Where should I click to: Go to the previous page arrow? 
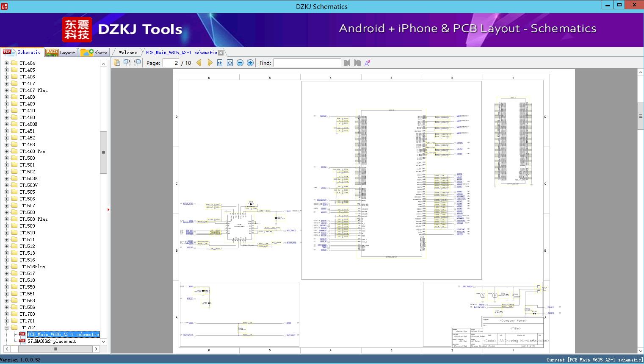tap(199, 63)
